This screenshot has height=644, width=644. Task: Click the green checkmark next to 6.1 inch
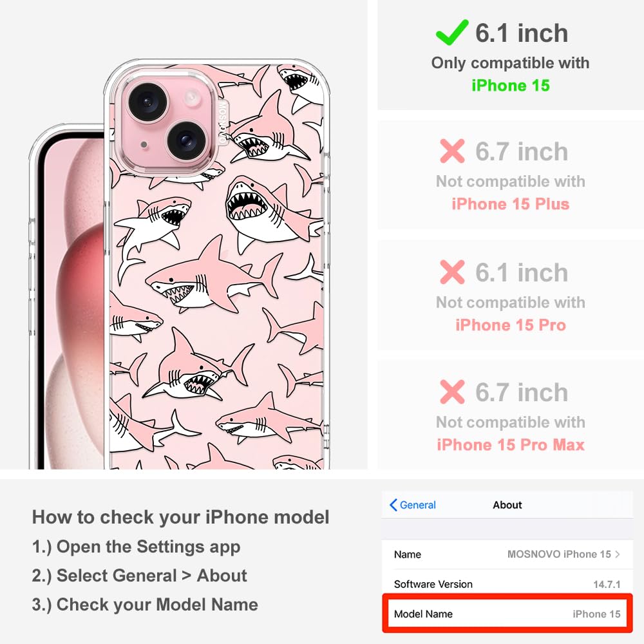pyautogui.click(x=452, y=32)
